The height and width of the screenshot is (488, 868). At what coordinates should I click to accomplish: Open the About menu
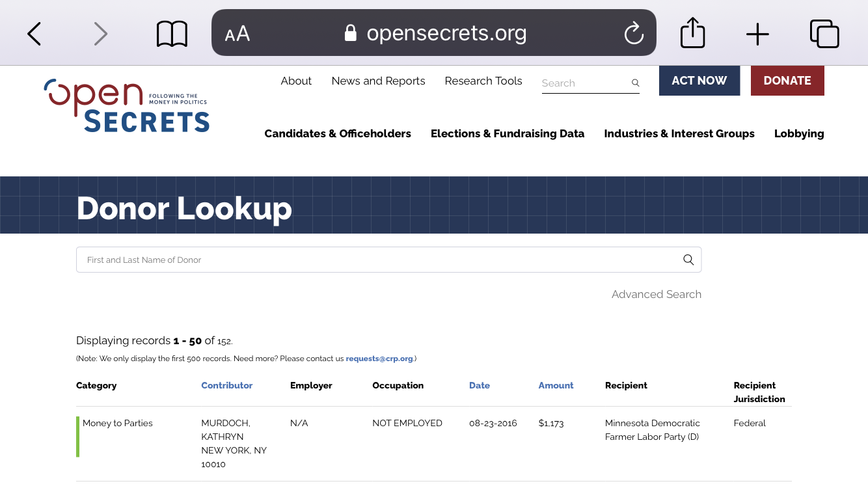[x=296, y=81]
